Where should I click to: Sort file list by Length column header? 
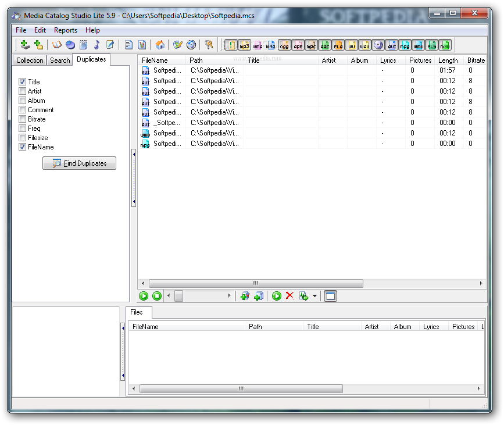click(x=448, y=60)
